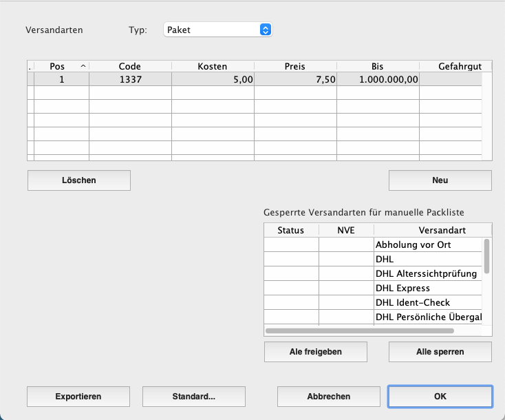The height and width of the screenshot is (420, 505).
Task: Select the Code cell with 1337
Action: pyautogui.click(x=129, y=79)
